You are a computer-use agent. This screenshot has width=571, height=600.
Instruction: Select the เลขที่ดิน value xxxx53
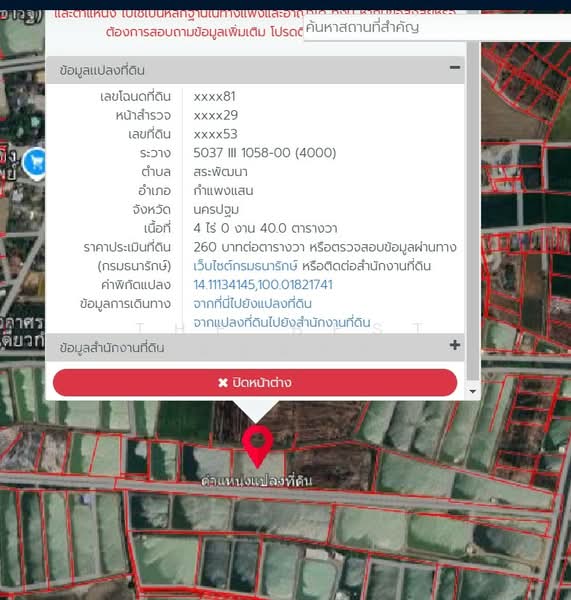215,134
